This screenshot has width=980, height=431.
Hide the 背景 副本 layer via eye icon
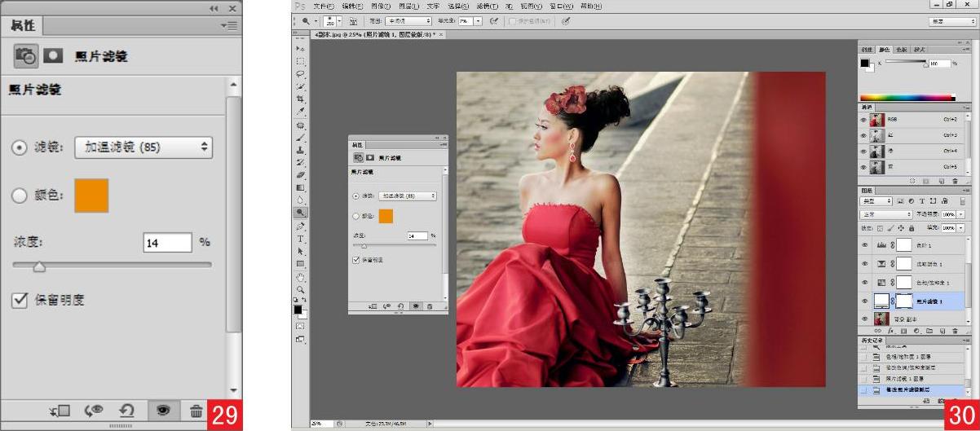point(864,319)
